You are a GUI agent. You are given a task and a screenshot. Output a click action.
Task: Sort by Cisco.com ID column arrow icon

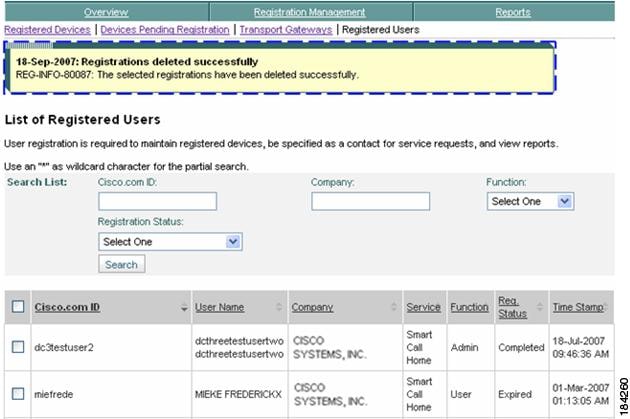point(184,308)
